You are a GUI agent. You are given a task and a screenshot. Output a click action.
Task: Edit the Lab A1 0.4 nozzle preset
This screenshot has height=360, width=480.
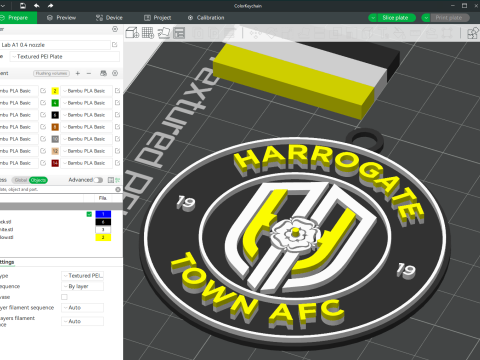(115, 45)
